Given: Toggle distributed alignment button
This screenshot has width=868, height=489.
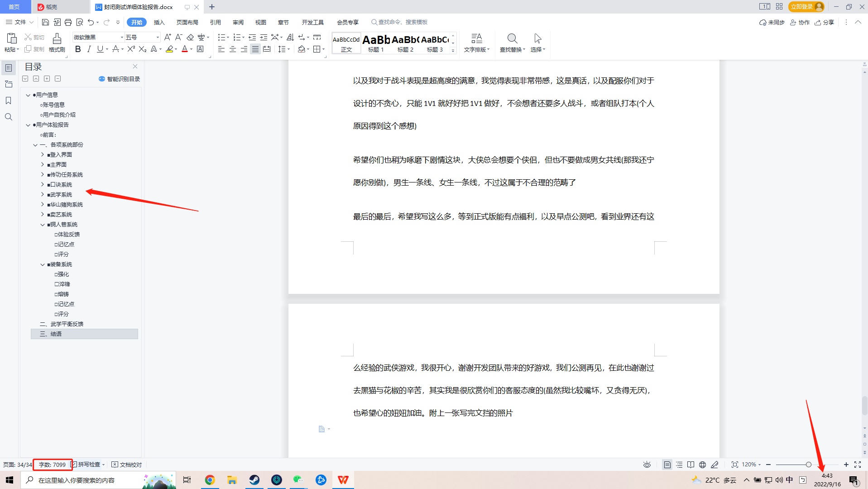Looking at the screenshot, I should pyautogui.click(x=267, y=49).
